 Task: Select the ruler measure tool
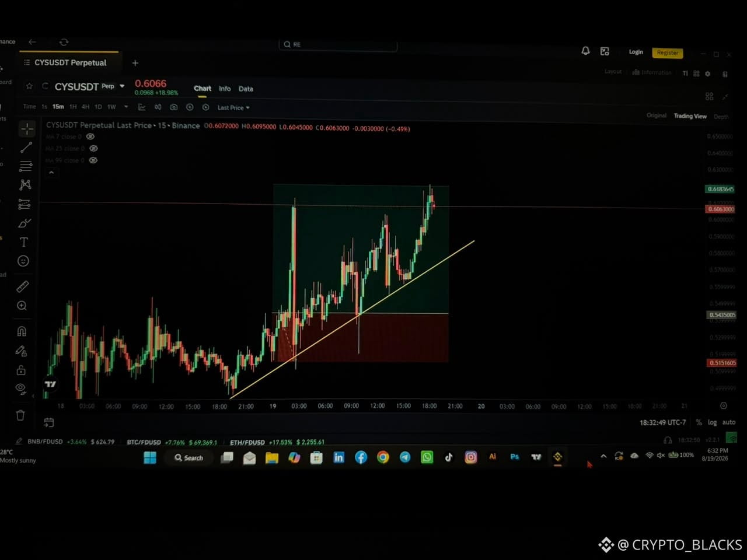click(x=22, y=286)
